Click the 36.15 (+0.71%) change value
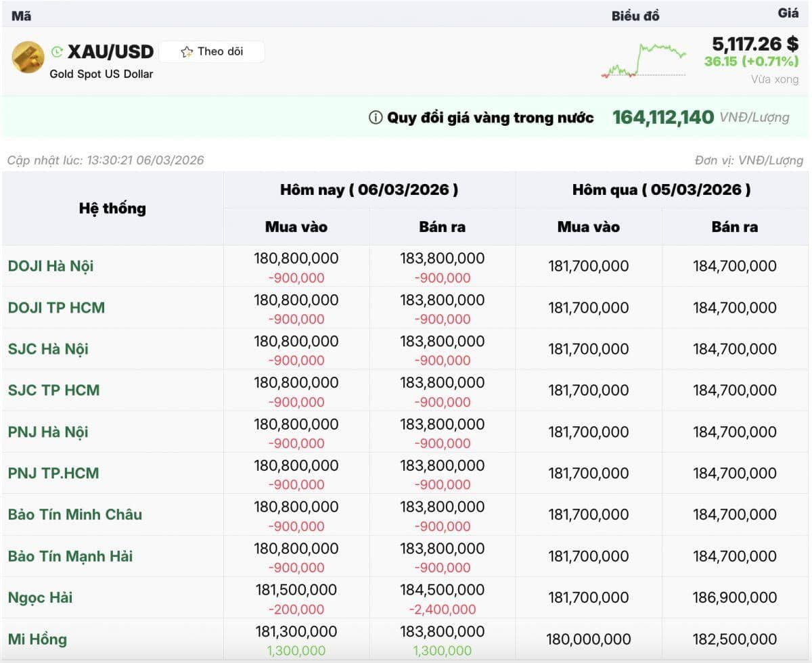The width and height of the screenshot is (812, 663). (751, 62)
